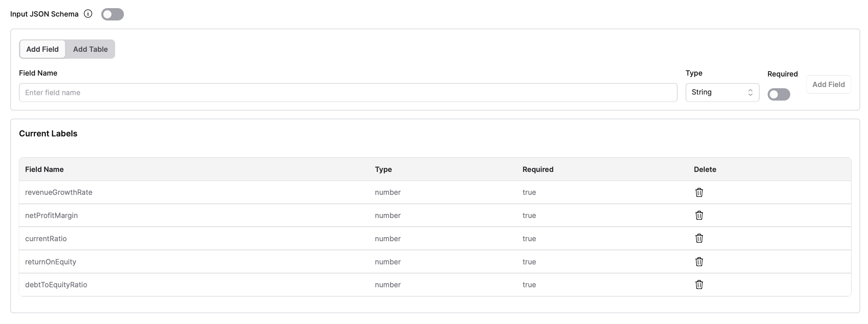868x324 pixels.
Task: Click number type in netProfitMargin row
Action: point(388,215)
